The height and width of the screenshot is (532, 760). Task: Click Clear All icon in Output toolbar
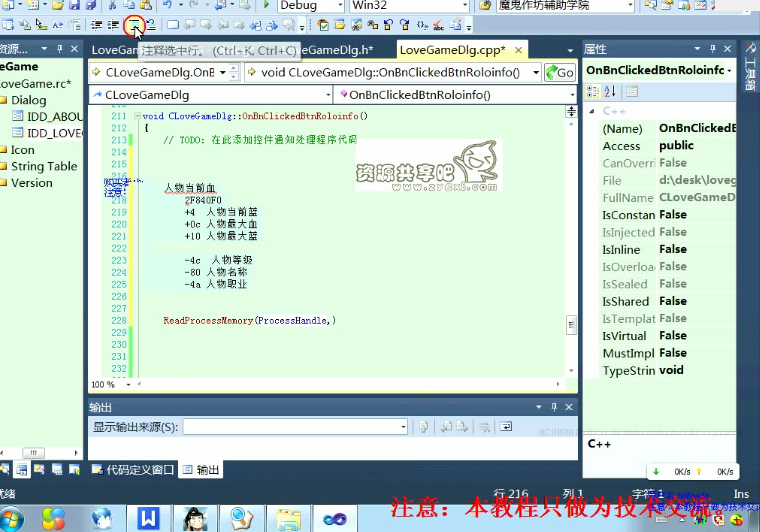[x=484, y=427]
